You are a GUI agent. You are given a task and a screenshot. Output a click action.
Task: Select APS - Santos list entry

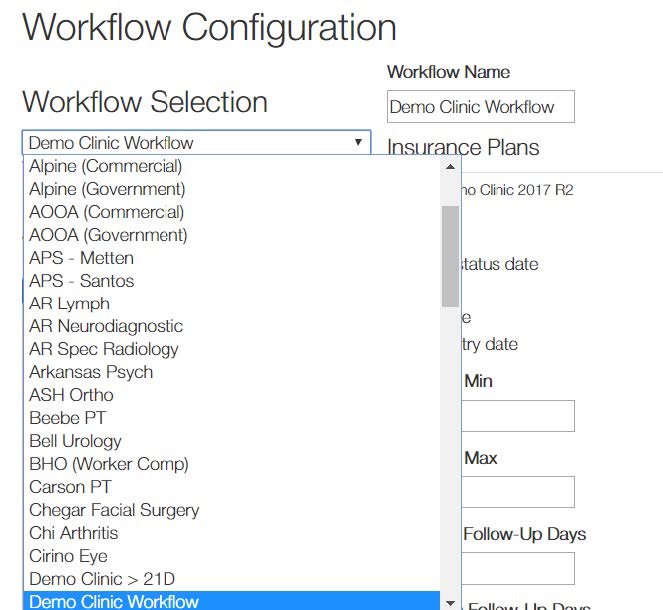click(x=81, y=281)
